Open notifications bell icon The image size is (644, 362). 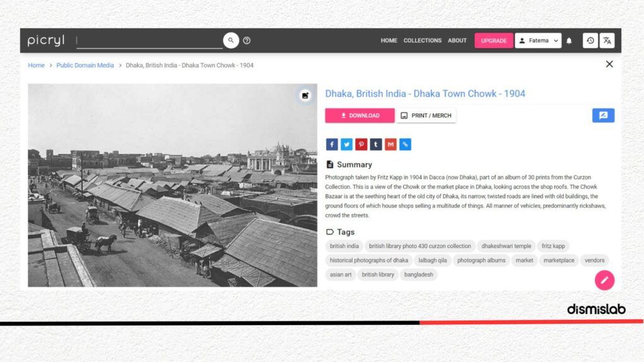569,41
